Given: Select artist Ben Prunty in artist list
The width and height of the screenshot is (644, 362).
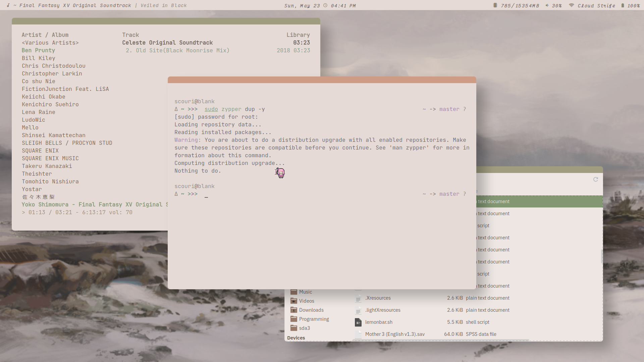Looking at the screenshot, I should (x=39, y=50).
